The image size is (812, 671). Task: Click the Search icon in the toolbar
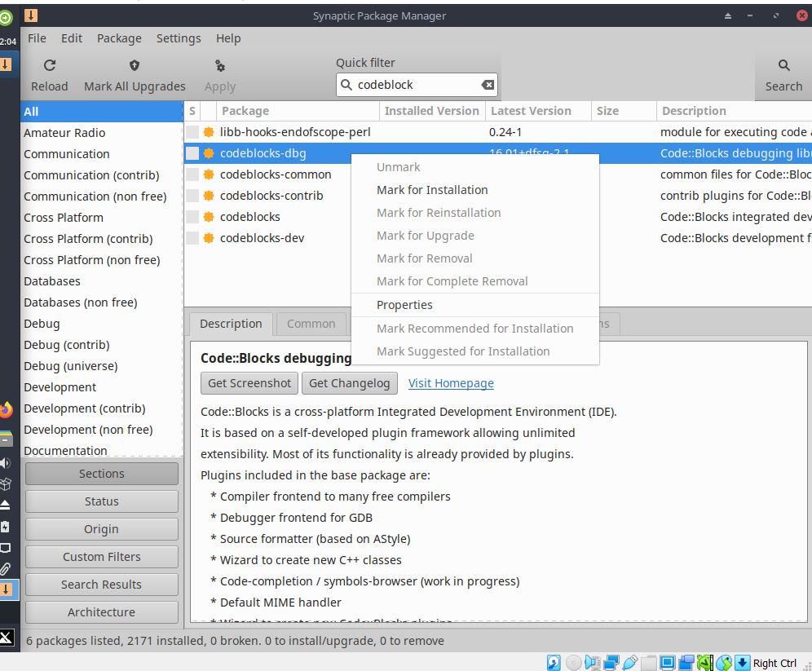click(x=783, y=65)
